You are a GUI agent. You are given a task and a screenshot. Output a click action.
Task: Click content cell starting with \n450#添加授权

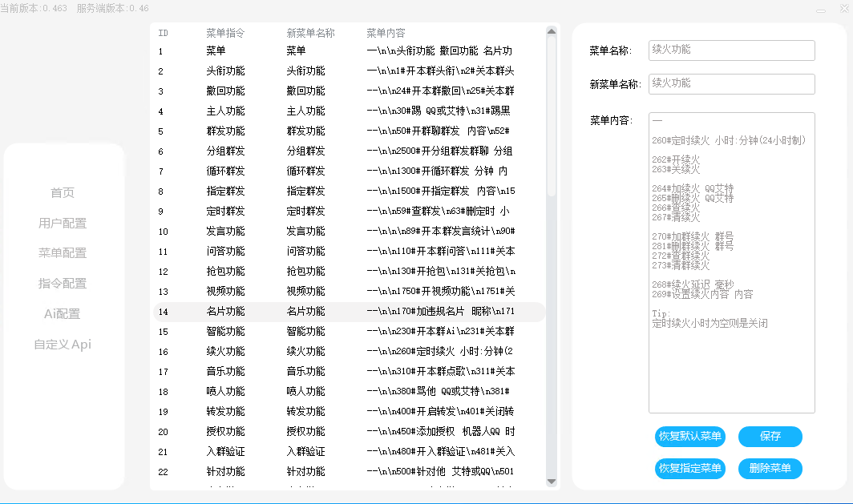441,432
